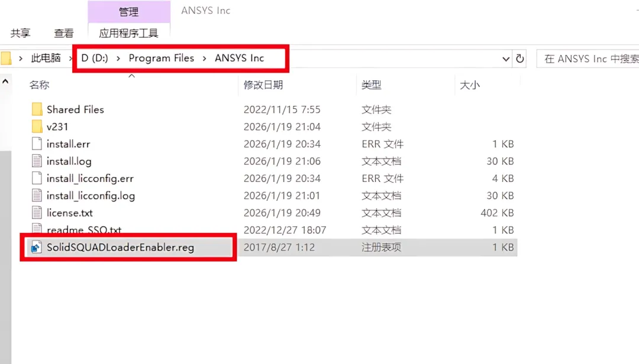This screenshot has width=639, height=364.
Task: Click the refresh button in address bar
Action: (x=519, y=58)
